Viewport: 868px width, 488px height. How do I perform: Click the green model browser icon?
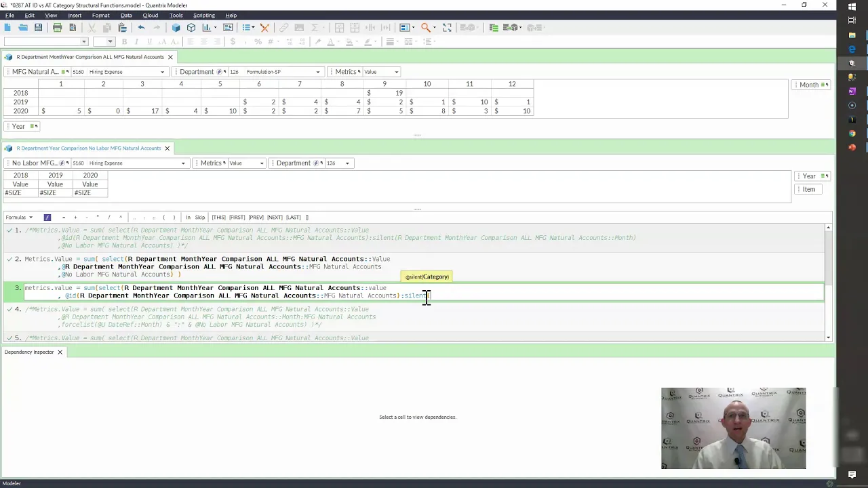(494, 28)
